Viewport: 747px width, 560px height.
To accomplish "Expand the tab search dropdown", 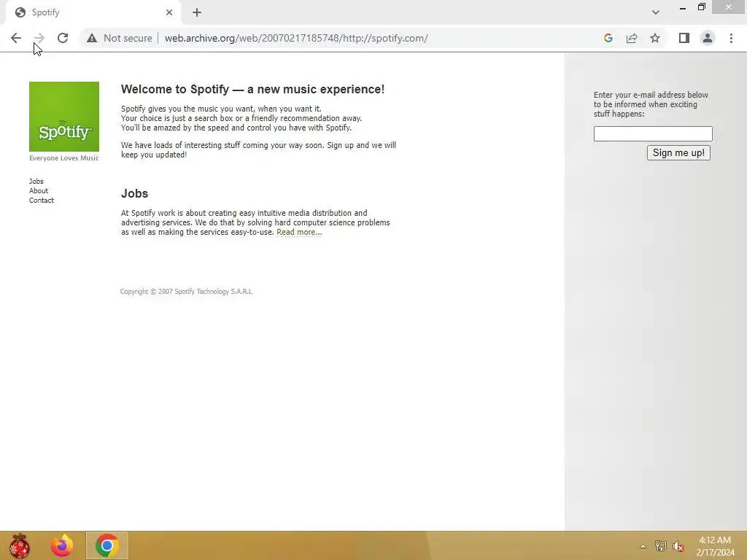I will click(656, 12).
